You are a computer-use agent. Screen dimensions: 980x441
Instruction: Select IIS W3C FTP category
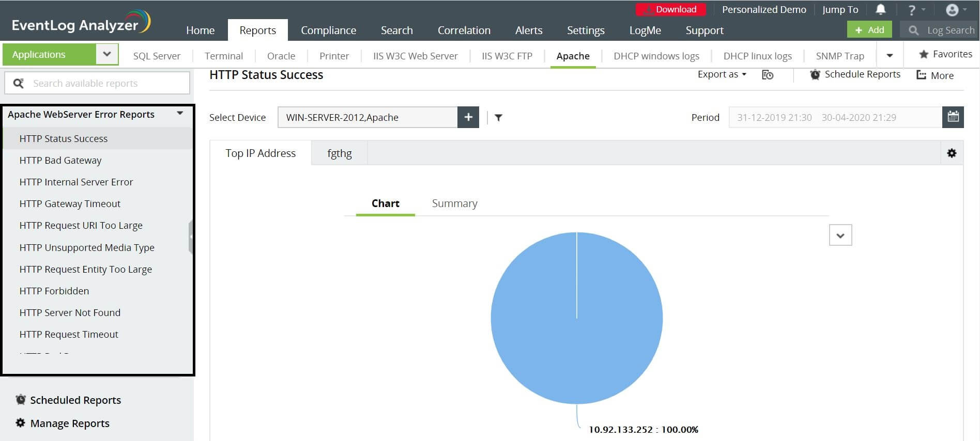pyautogui.click(x=507, y=56)
